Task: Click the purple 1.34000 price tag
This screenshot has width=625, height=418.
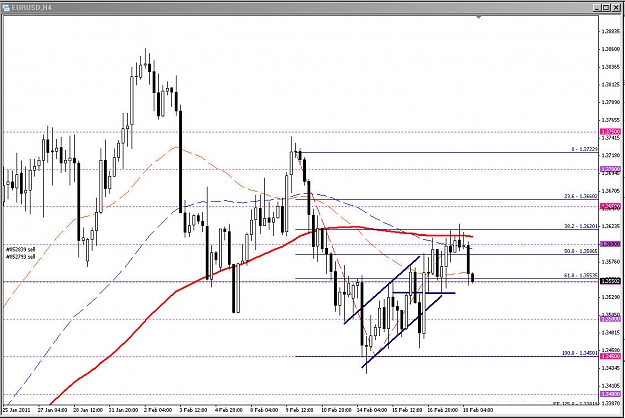Action: click(x=611, y=394)
